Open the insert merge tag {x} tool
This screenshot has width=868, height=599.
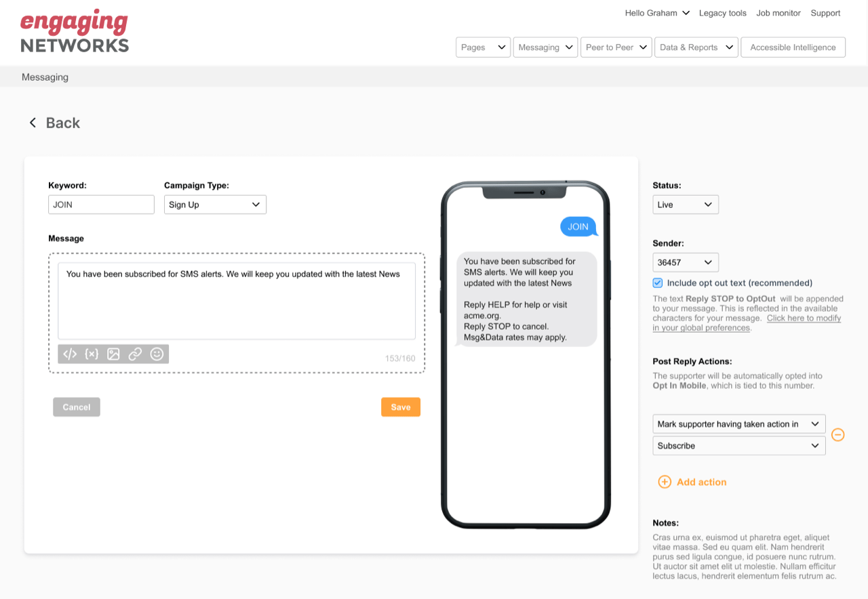pos(91,354)
